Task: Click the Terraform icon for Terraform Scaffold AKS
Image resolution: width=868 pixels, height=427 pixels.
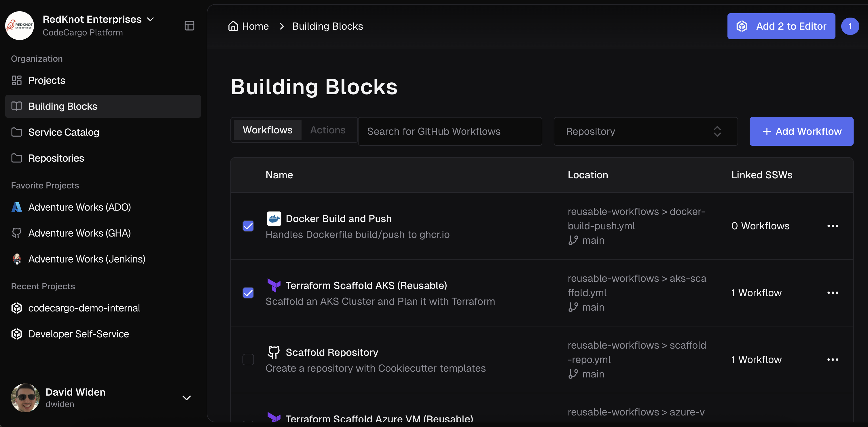Action: [274, 285]
